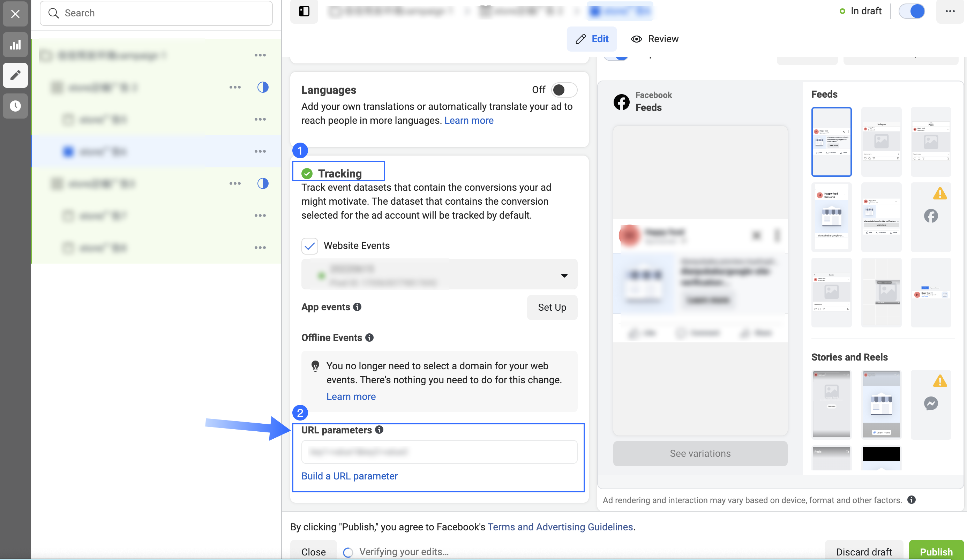Switch off the ad status toggle

coord(912,11)
